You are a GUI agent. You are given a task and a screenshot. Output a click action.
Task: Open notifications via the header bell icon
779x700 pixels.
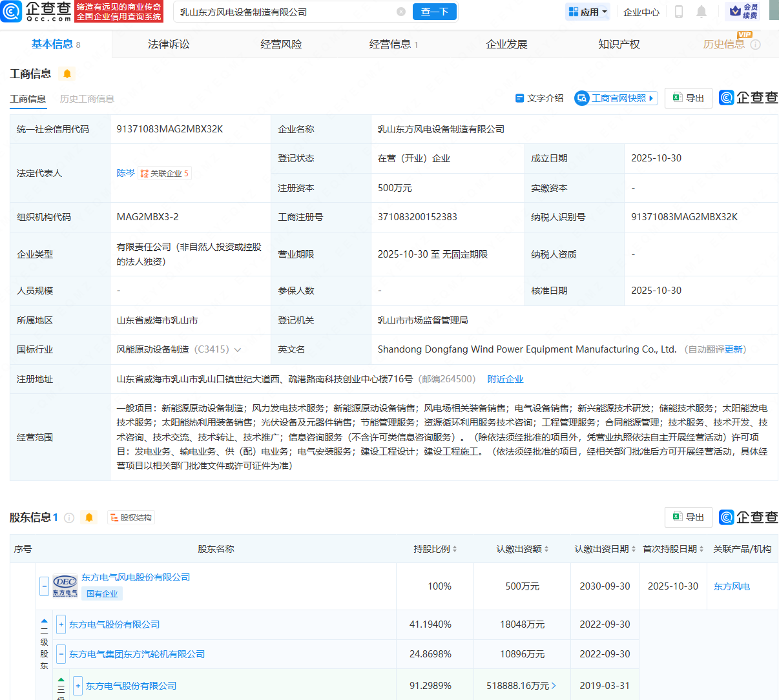coord(701,12)
